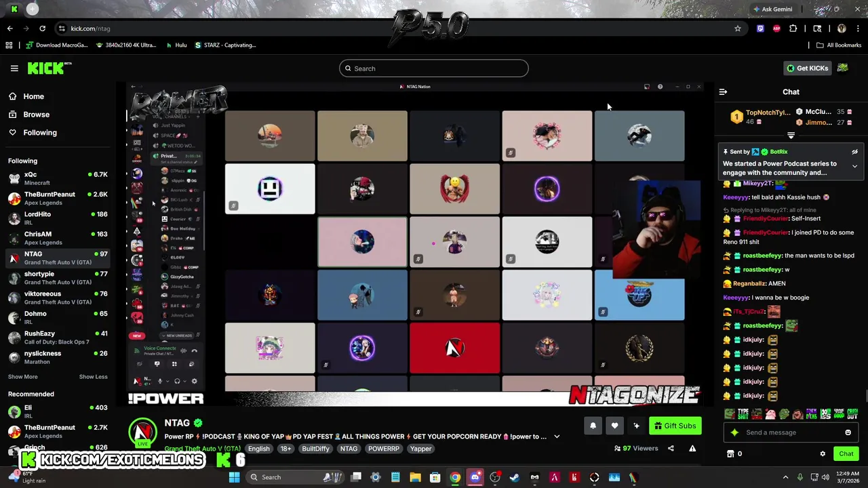Open Chrome apps grid icon

point(9,45)
